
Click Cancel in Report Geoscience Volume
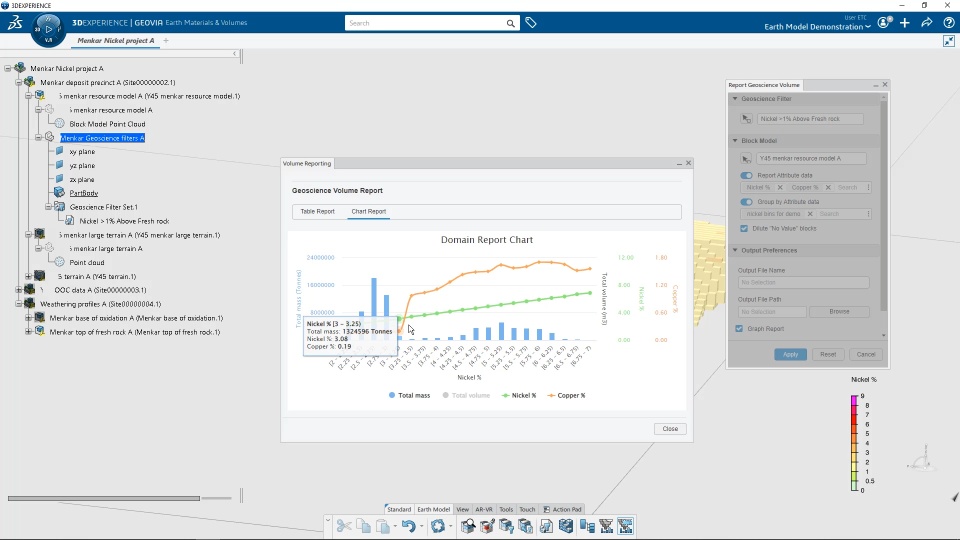(x=866, y=354)
